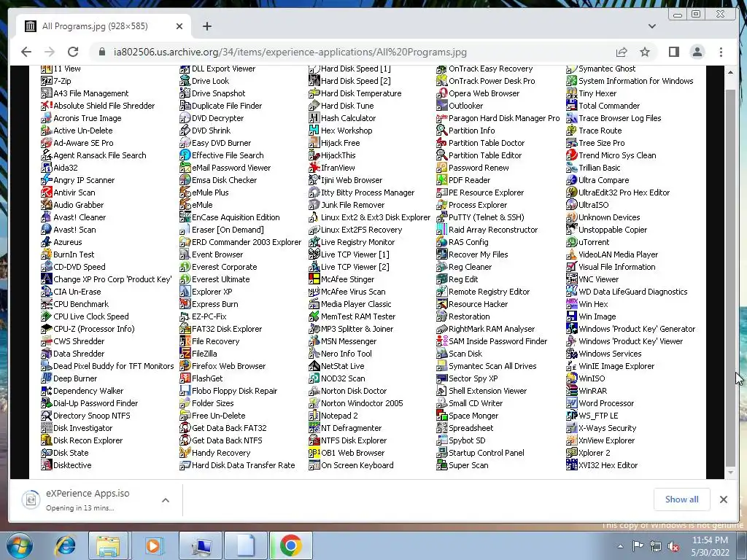Click the 'PuTTY (Telnet & SSH)' text
The width and height of the screenshot is (747, 560).
pos(486,217)
